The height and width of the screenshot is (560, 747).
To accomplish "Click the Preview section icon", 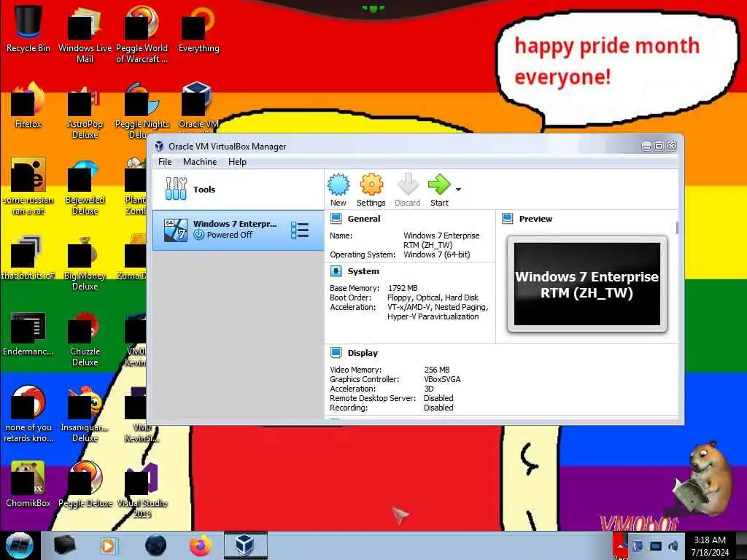I will click(508, 219).
